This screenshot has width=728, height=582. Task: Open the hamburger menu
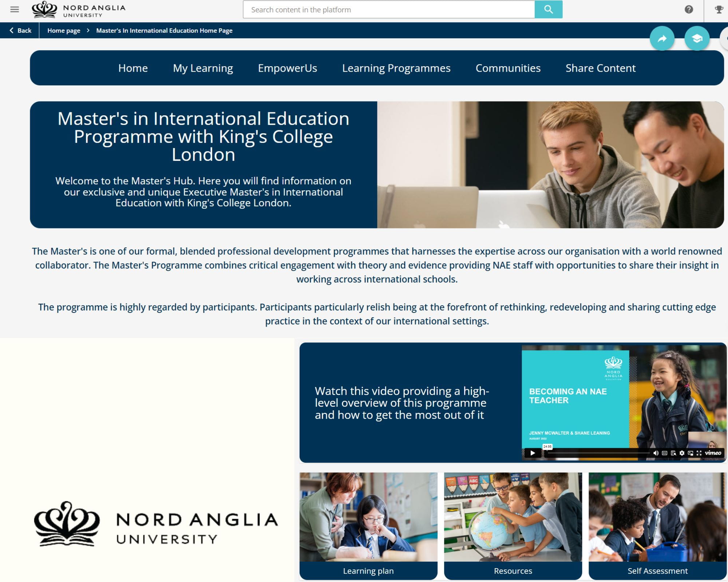click(15, 9)
